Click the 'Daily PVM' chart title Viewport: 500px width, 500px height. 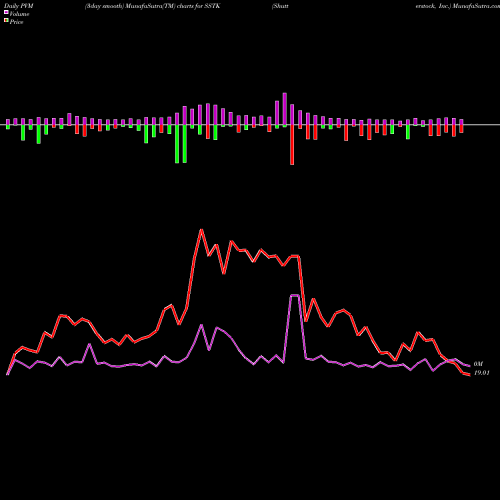(19, 6)
